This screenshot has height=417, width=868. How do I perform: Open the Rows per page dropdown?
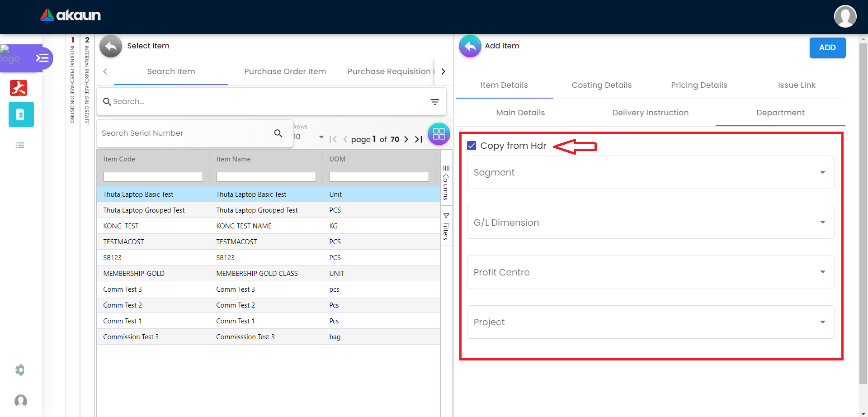(x=309, y=137)
